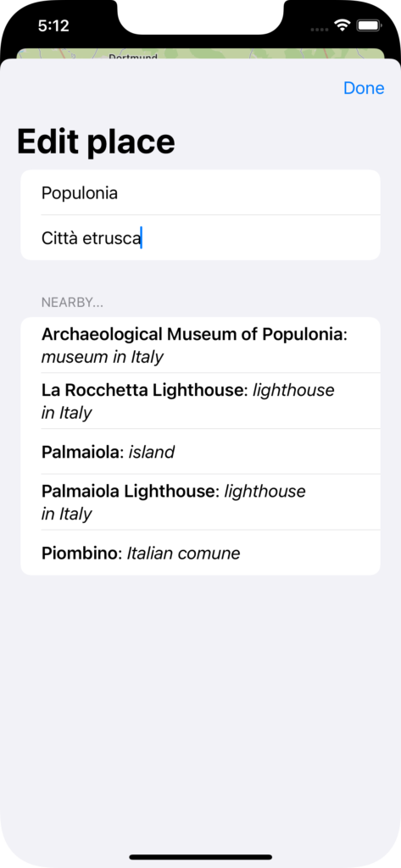Select La Rocchetta Lighthouse nearby item

coord(200,401)
